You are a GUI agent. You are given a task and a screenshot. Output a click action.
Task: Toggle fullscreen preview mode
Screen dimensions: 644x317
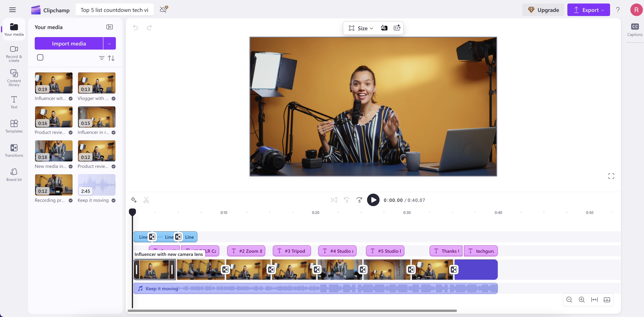(x=611, y=176)
